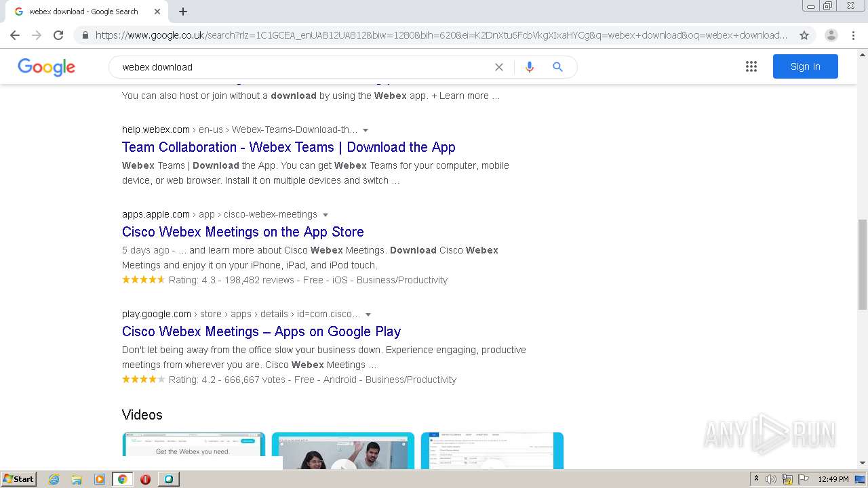This screenshot has width=868, height=488.
Task: Submit search with the magnifier icon
Action: [557, 67]
